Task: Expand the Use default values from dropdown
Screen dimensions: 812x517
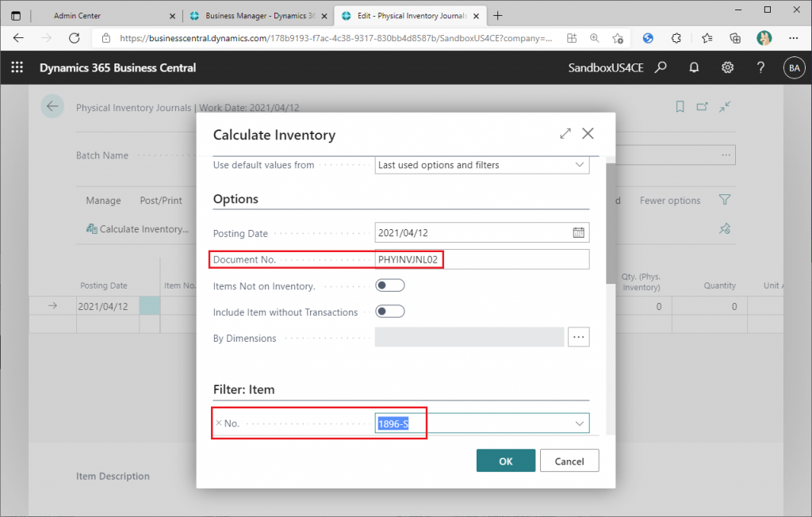Action: tap(580, 165)
